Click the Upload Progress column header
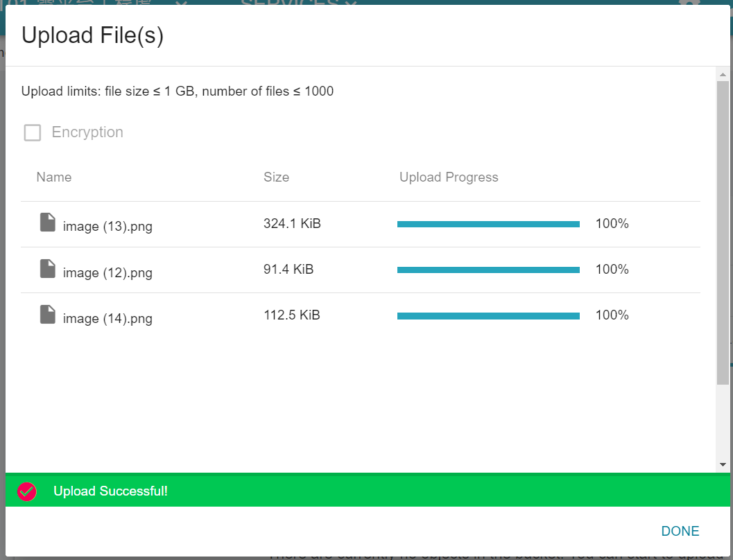Image resolution: width=733 pixels, height=560 pixels. click(x=449, y=177)
